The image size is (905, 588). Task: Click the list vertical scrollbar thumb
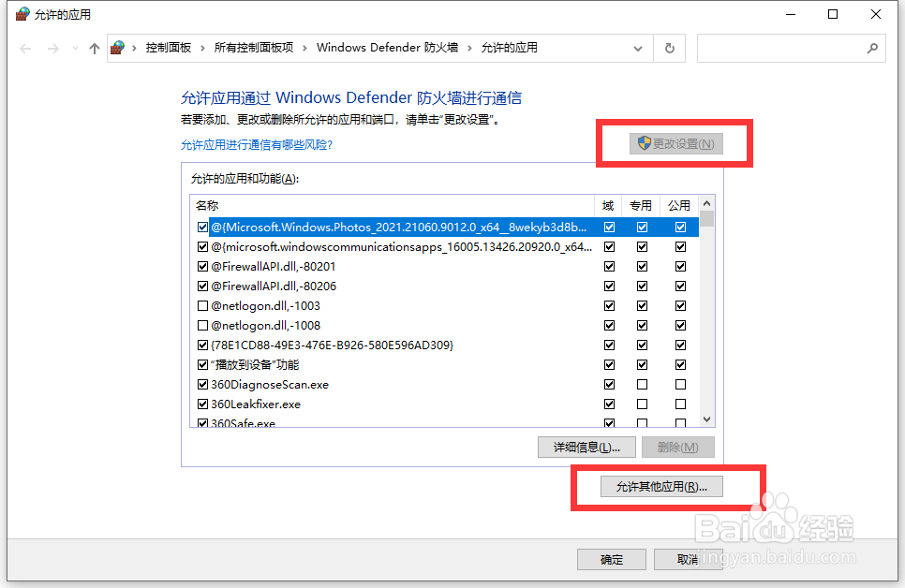pyautogui.click(x=707, y=219)
